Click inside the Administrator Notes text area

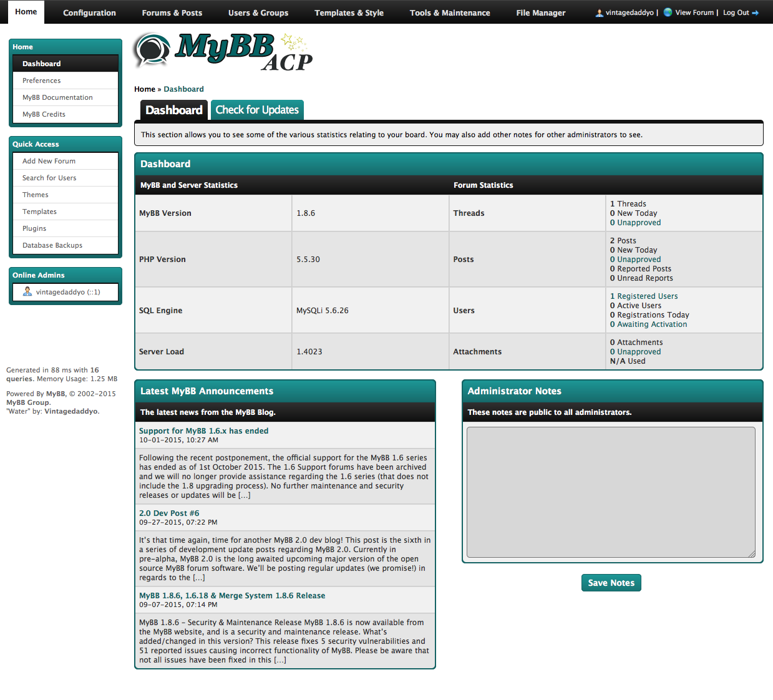[611, 492]
